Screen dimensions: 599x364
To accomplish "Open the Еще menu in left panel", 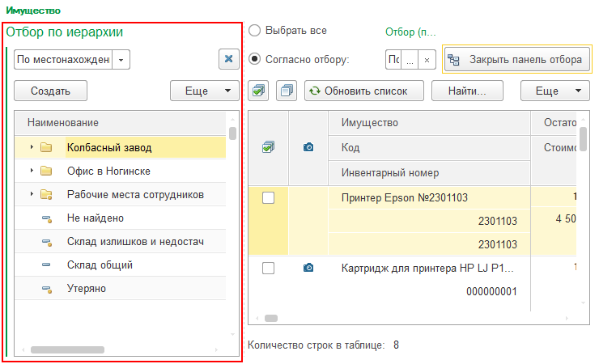I will [205, 91].
